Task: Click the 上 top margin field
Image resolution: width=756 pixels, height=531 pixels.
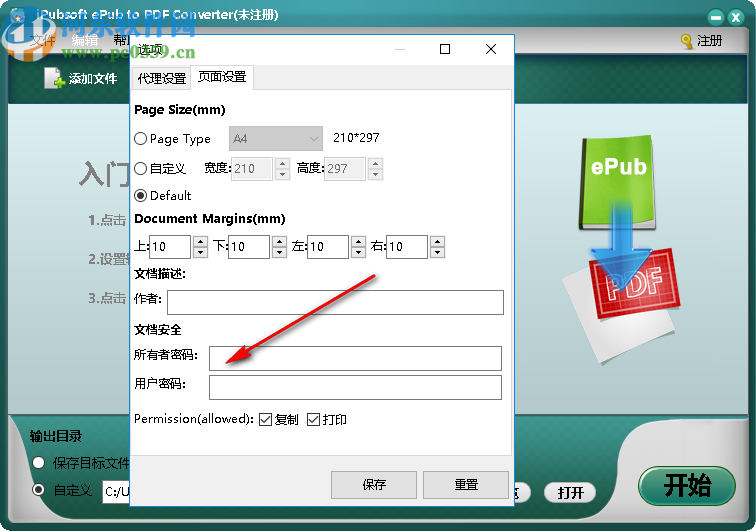Action: (170, 247)
